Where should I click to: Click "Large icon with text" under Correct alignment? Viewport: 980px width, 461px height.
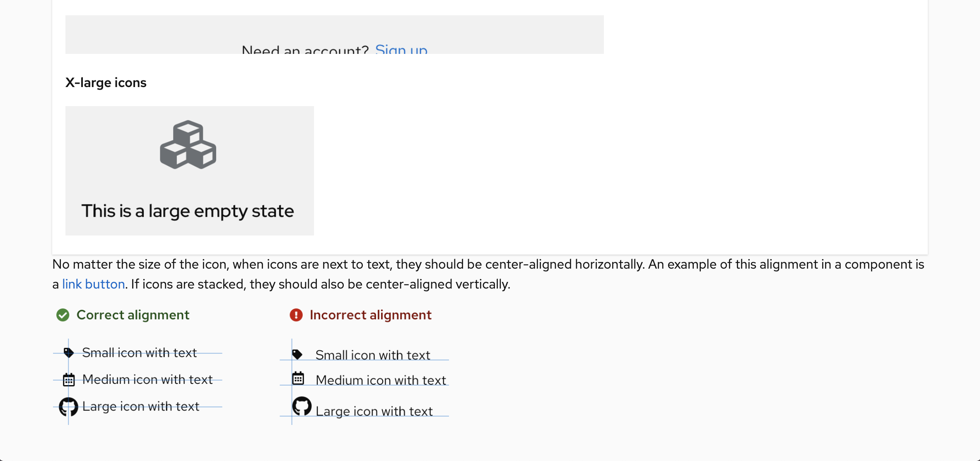pyautogui.click(x=141, y=406)
